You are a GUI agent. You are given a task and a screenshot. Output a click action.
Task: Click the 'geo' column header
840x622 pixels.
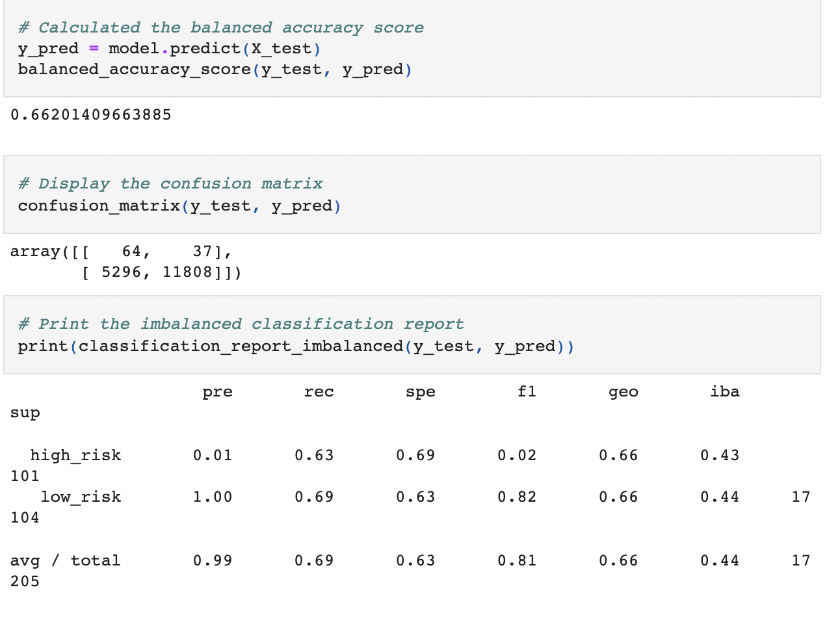click(623, 392)
